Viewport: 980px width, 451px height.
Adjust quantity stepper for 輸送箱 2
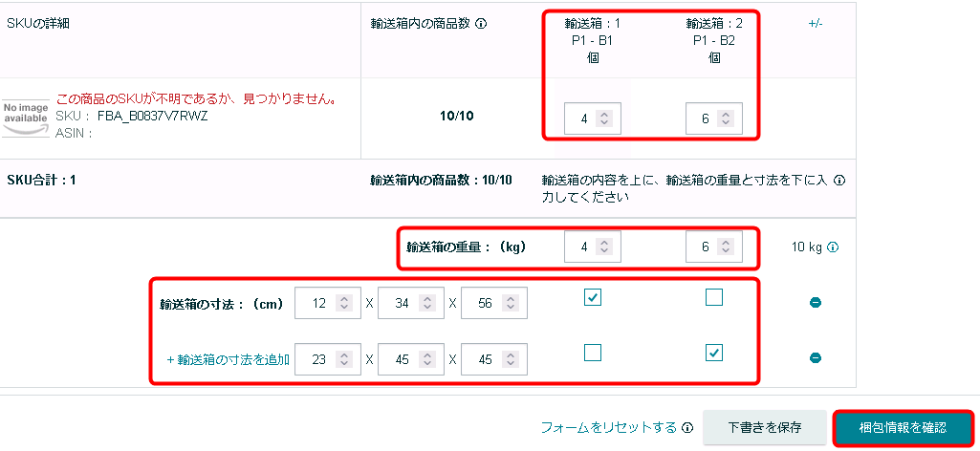[x=726, y=119]
